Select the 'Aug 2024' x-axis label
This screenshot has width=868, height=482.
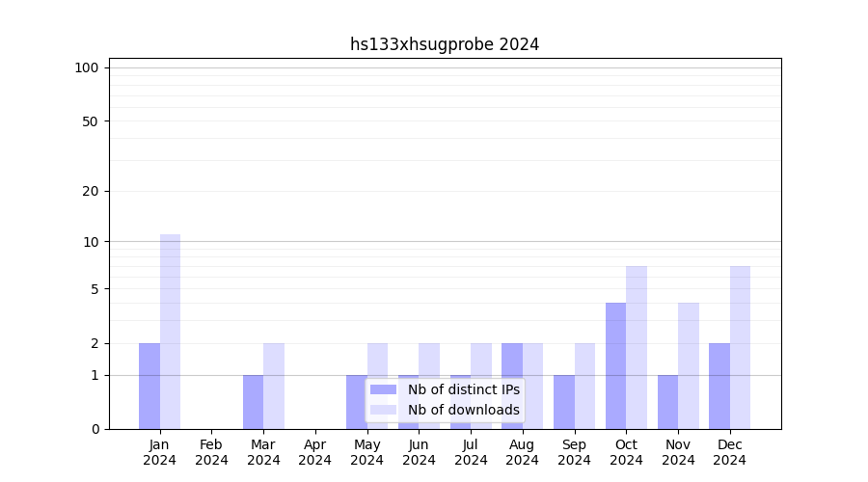522,452
